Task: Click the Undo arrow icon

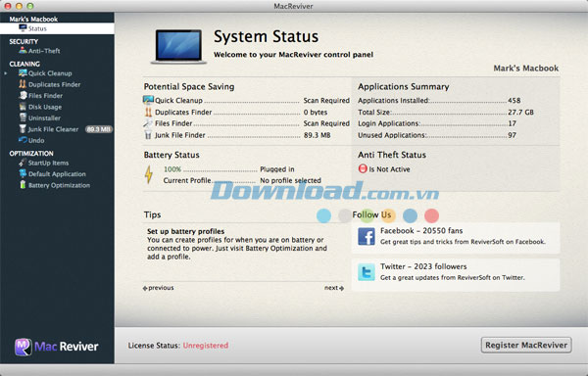Action: click(23, 140)
